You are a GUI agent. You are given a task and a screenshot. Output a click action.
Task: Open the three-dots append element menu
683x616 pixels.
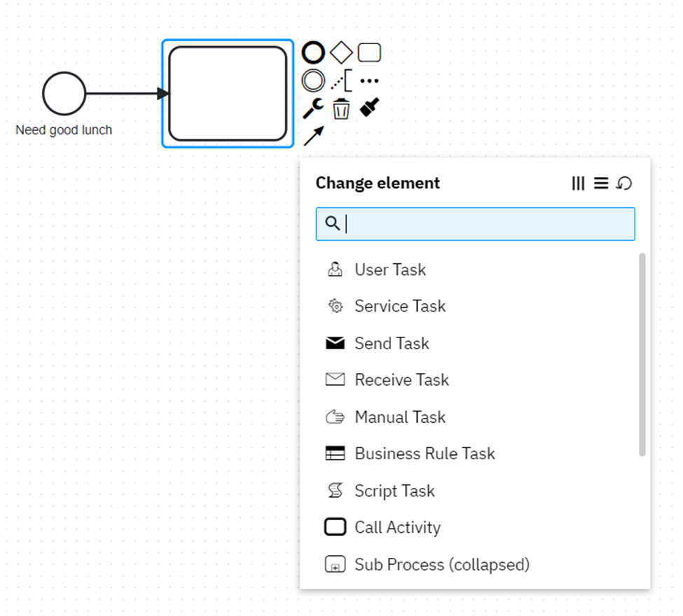(369, 80)
